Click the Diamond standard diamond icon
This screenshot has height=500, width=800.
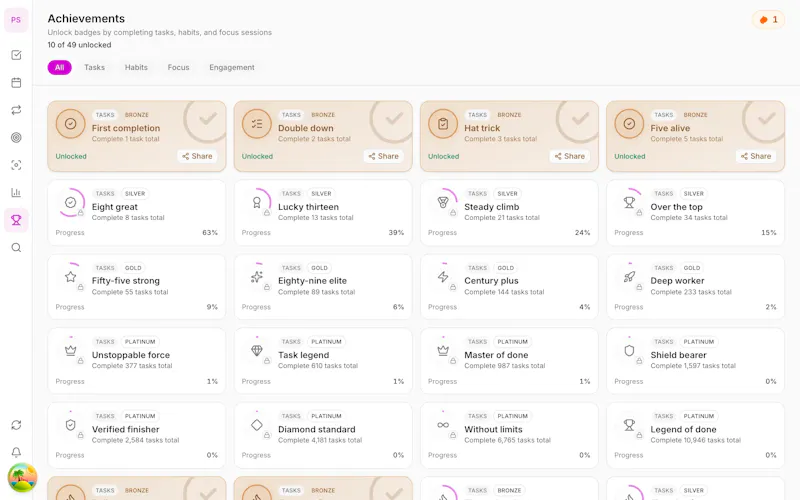tap(257, 425)
